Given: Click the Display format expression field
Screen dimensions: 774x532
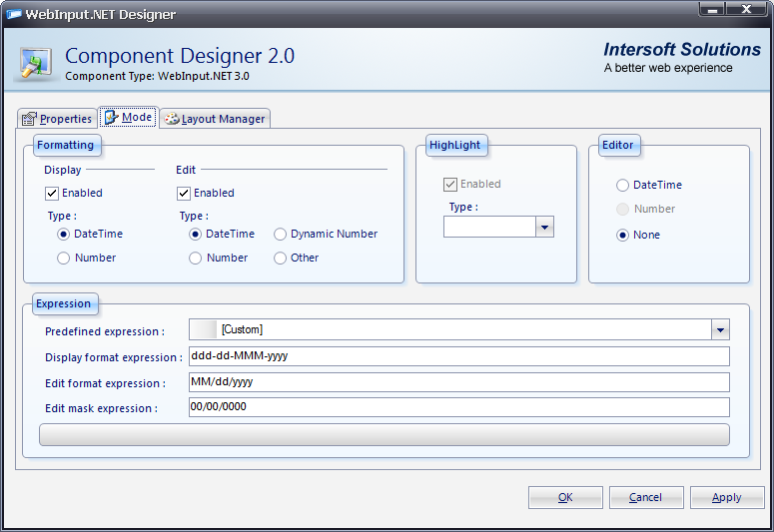Looking at the screenshot, I should click(458, 356).
